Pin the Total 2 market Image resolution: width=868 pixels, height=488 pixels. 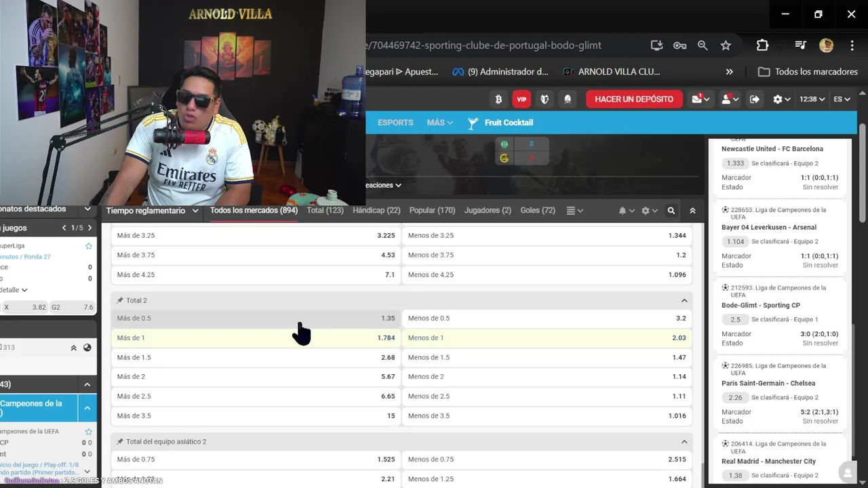pos(120,300)
